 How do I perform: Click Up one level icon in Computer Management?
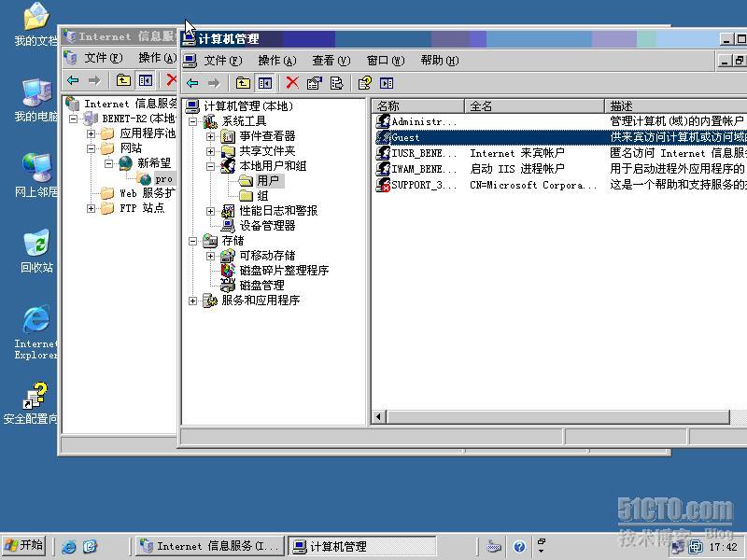pyautogui.click(x=243, y=83)
